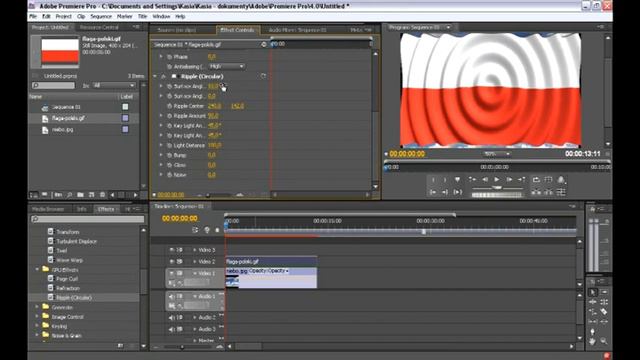Click the Extract button in Program monitor
Viewport: 640px width, 360px height.
[548, 192]
